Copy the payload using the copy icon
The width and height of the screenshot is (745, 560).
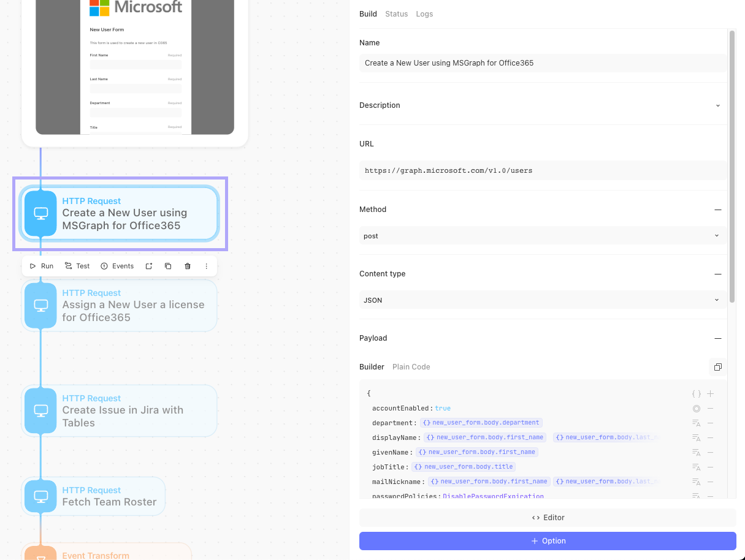pos(717,367)
